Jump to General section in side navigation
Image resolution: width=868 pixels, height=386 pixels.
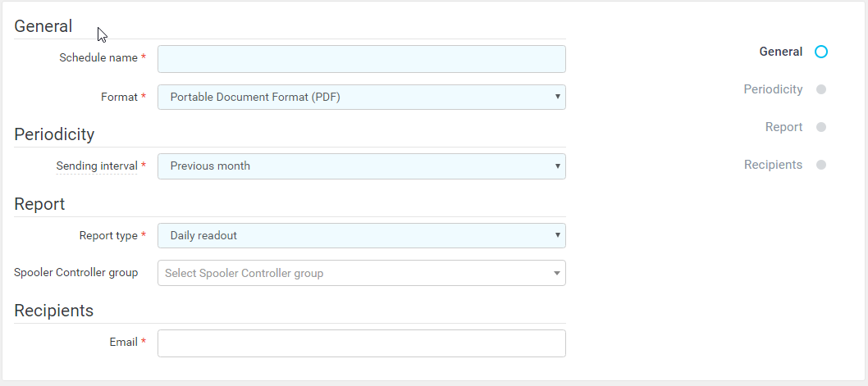point(780,52)
